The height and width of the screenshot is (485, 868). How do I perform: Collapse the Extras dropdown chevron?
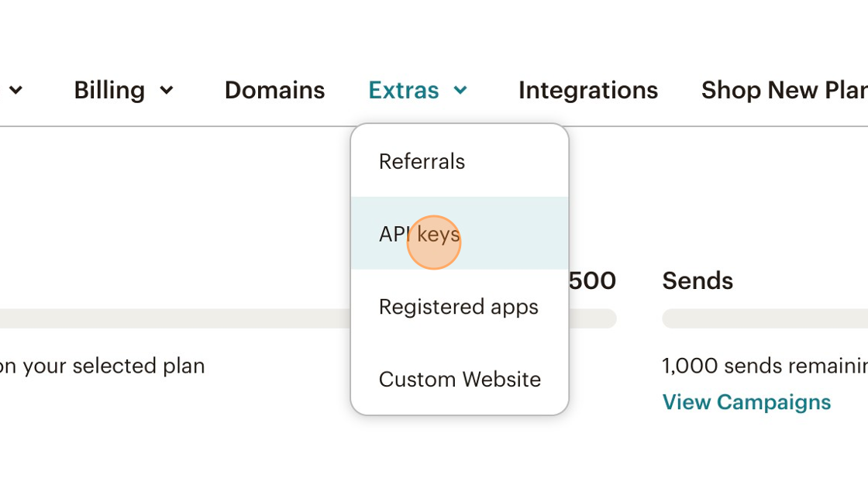460,91
